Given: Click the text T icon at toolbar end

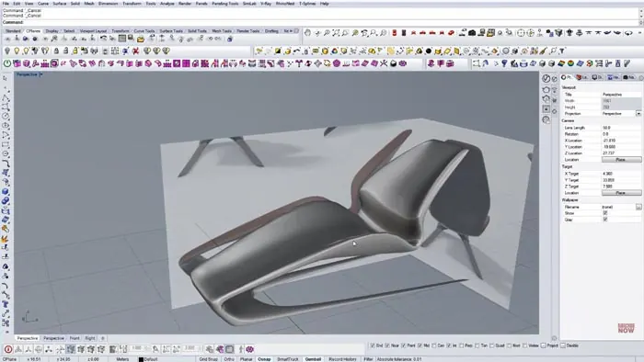Looking at the screenshot, I should tap(562, 51).
